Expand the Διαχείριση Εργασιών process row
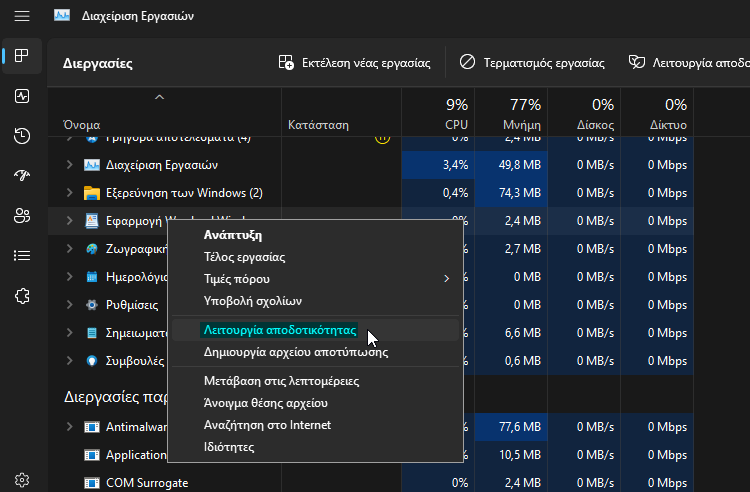Viewport: 750px width, 492px height. click(69, 165)
